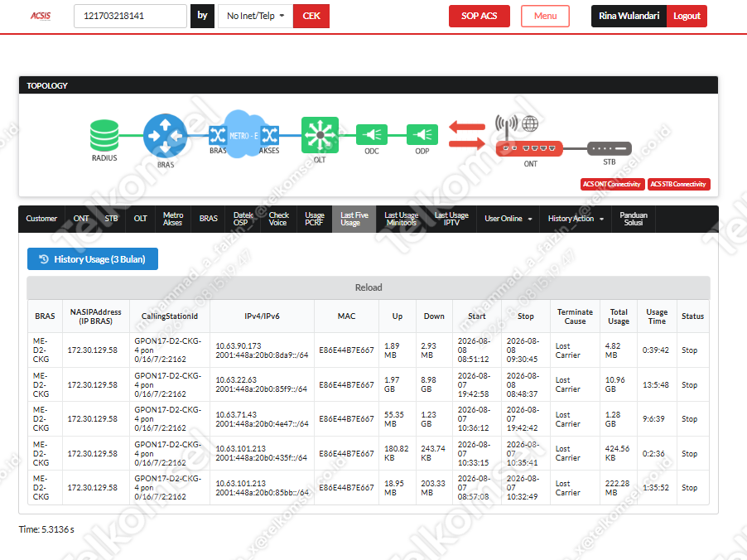This screenshot has width=747, height=560.
Task: Click total usage cell 424.56 KB
Action: click(617, 453)
